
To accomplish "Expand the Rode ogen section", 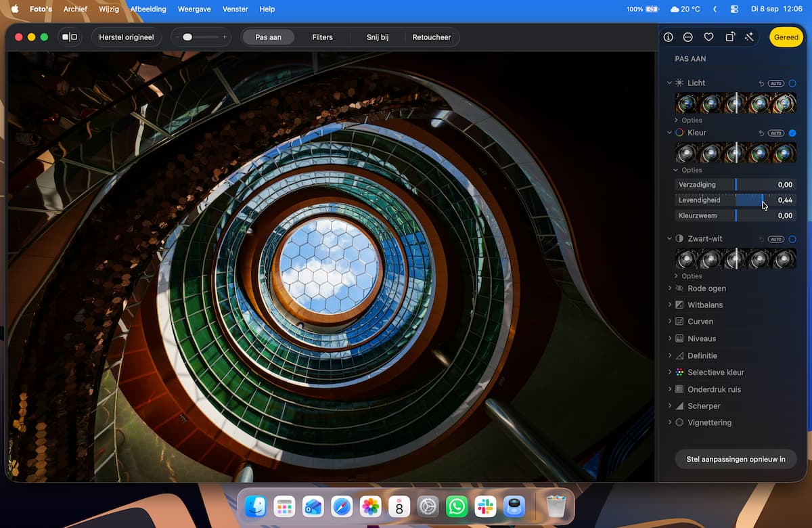I will 670,288.
